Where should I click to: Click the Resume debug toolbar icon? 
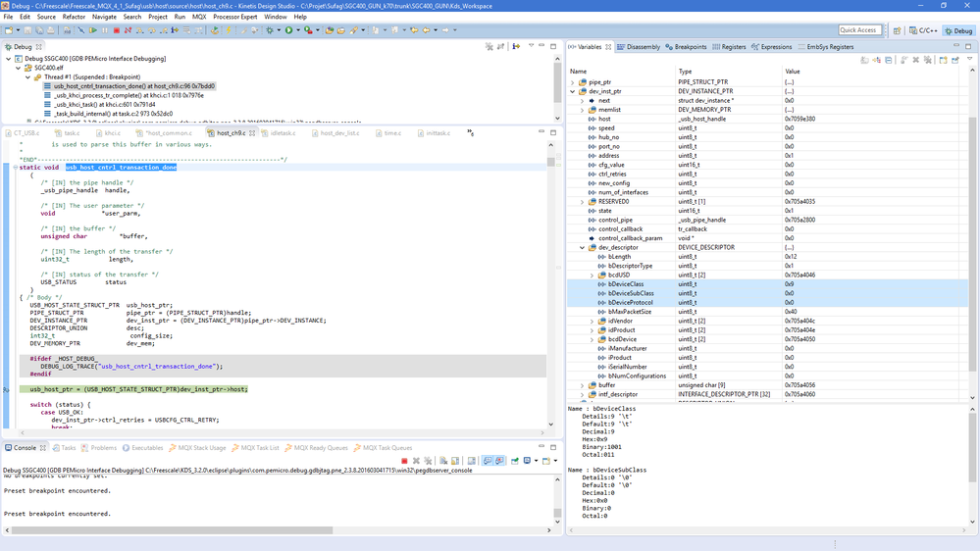[x=92, y=30]
